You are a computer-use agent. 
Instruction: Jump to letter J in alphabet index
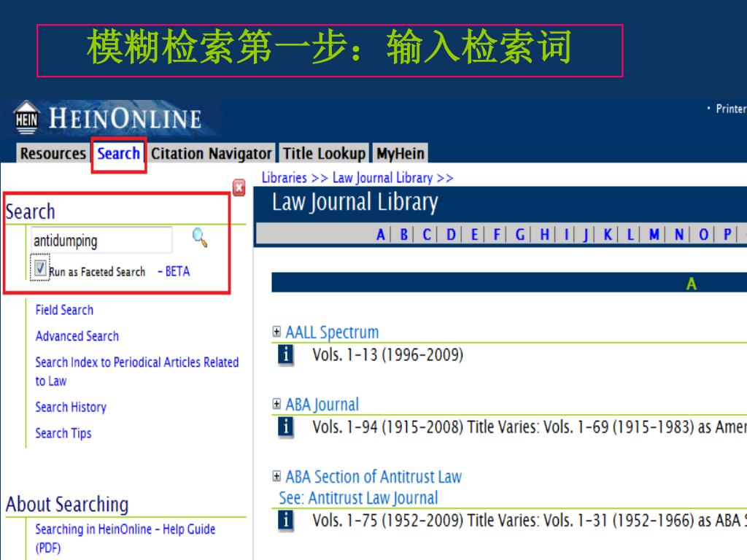tap(586, 234)
